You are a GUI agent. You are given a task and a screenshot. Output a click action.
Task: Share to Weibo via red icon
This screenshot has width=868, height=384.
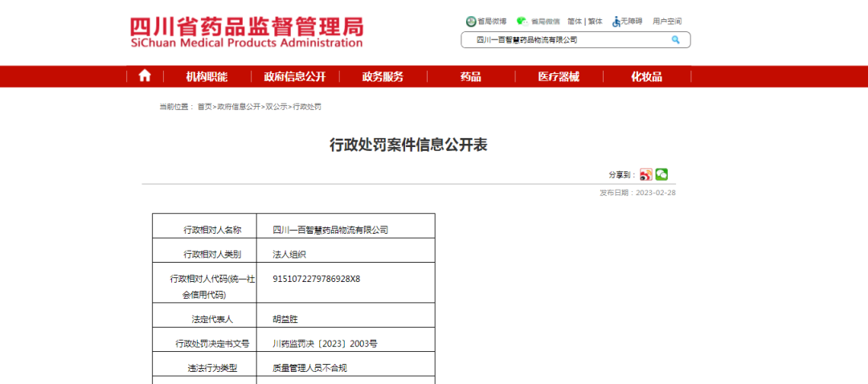click(x=645, y=174)
